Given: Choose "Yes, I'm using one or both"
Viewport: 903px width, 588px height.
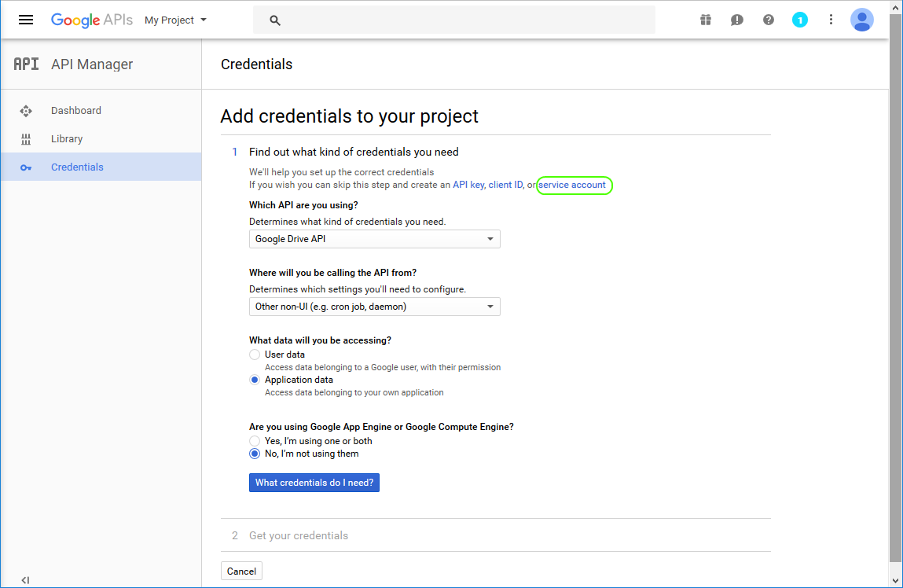Looking at the screenshot, I should tap(255, 441).
